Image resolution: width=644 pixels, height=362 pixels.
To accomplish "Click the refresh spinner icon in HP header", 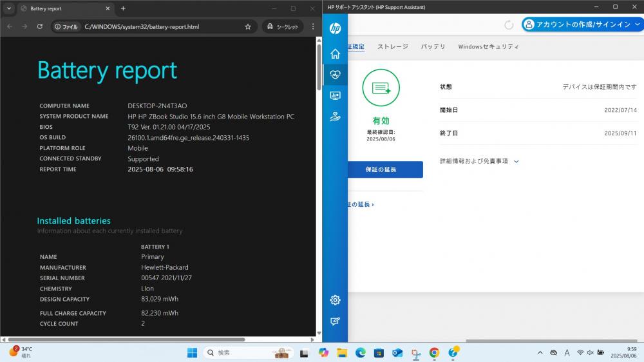I will tap(509, 25).
